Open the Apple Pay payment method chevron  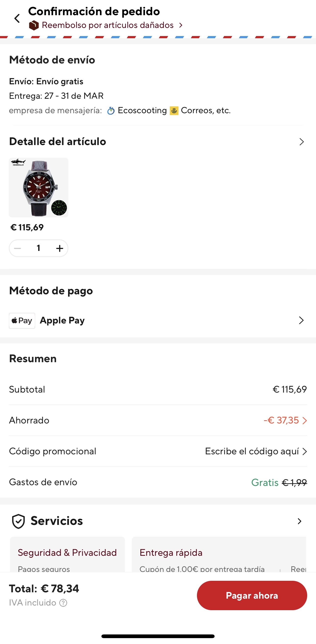point(301,320)
